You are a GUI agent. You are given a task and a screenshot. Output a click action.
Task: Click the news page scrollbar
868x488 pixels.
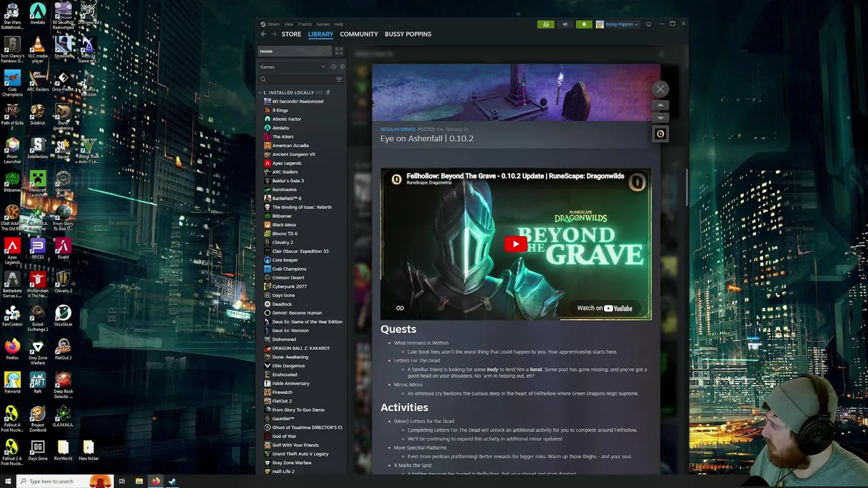point(686,186)
